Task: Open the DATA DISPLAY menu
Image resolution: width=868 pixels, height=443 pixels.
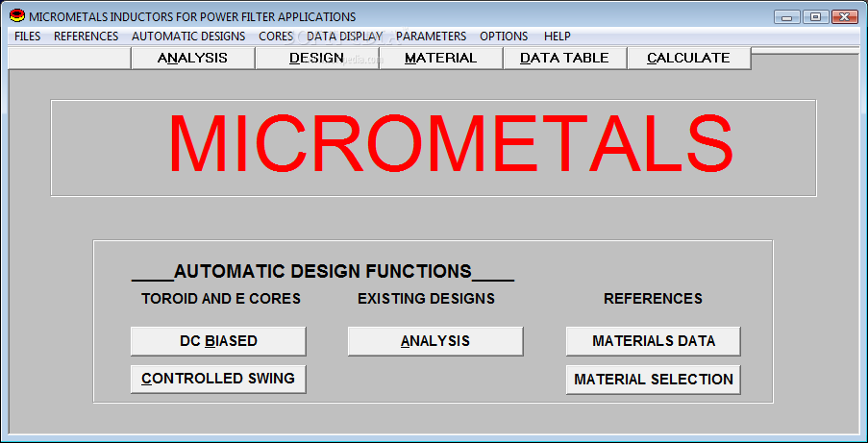Action: 344,37
